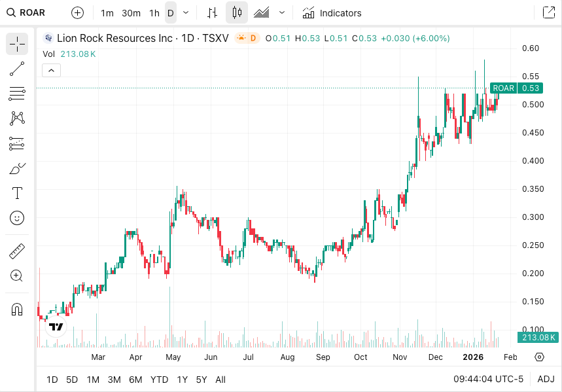This screenshot has height=392, width=562.
Task: Select the Area chart style
Action: 261,13
